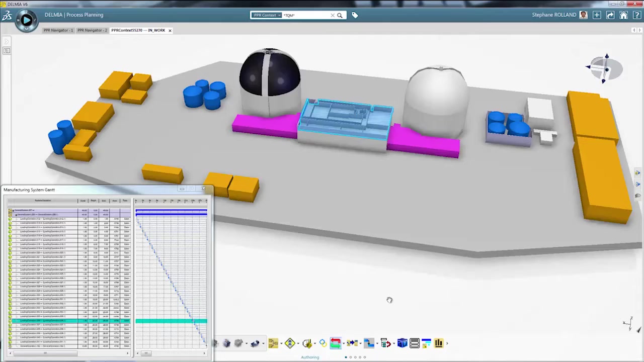Screen dimensions: 644x362
Task: Go to second toolbar page dot
Action: click(351, 357)
